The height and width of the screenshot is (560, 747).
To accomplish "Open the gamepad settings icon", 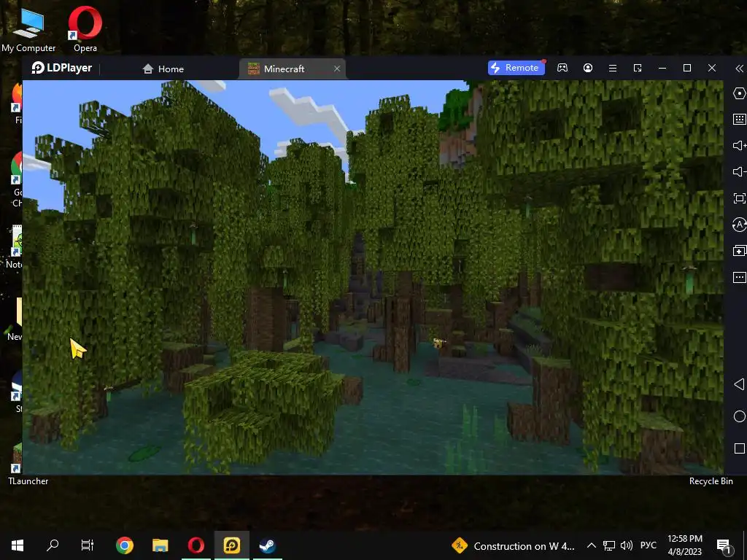I will point(562,68).
